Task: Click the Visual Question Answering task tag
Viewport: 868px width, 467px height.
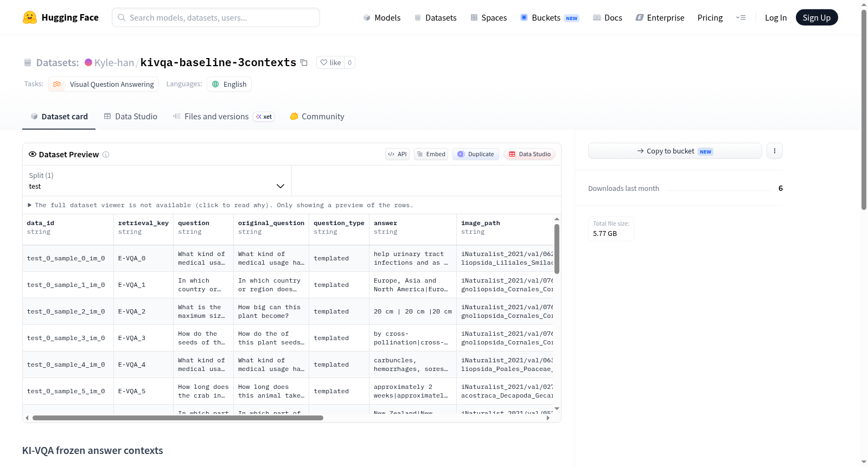Action: 104,84
